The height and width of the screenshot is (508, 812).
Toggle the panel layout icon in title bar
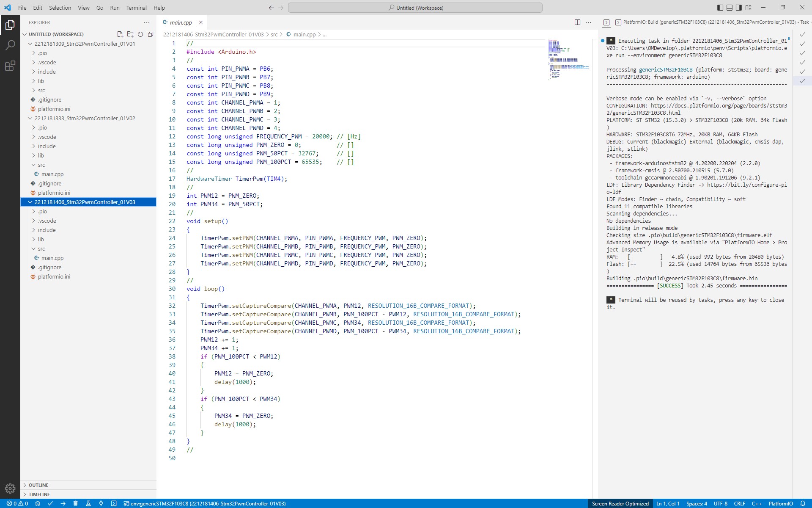[x=730, y=8]
